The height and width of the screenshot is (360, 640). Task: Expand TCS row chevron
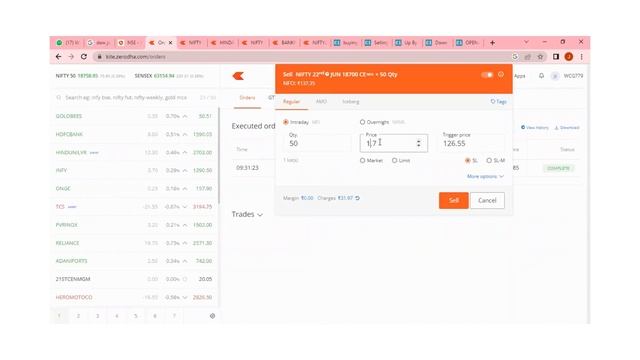185,207
